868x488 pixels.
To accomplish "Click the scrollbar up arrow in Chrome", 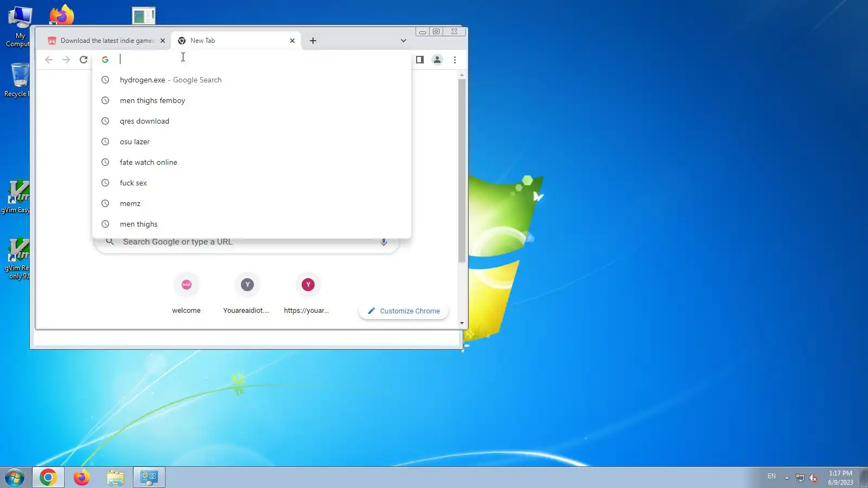I will pos(462,75).
